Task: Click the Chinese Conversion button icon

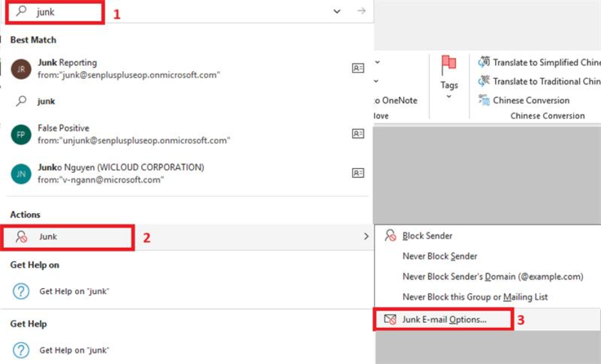Action: coord(484,100)
